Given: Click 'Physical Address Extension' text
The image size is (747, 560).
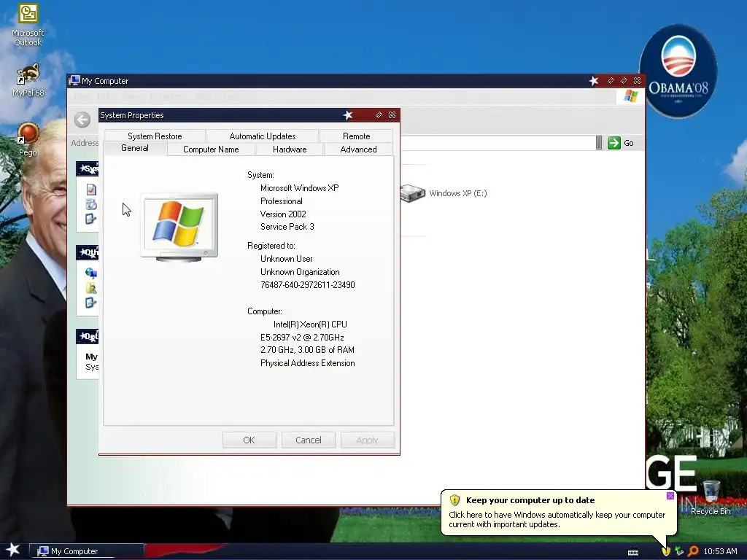Looking at the screenshot, I should (308, 363).
